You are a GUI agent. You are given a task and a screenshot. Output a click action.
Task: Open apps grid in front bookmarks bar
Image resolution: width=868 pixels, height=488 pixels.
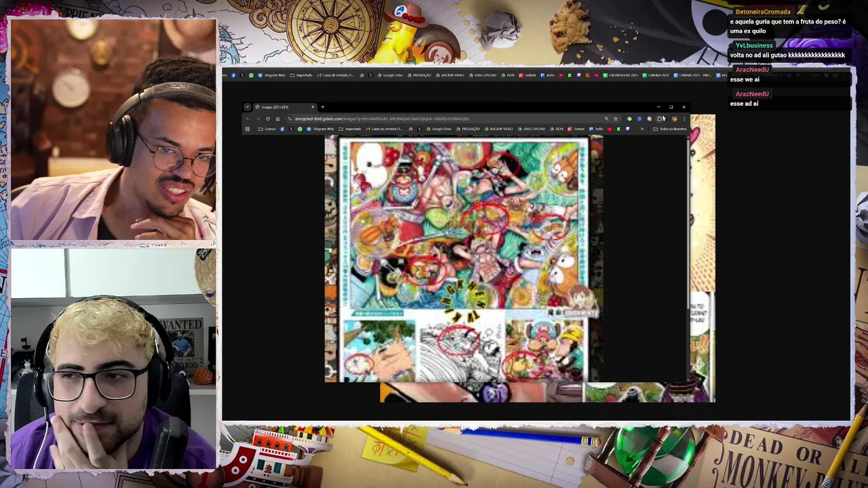point(248,129)
